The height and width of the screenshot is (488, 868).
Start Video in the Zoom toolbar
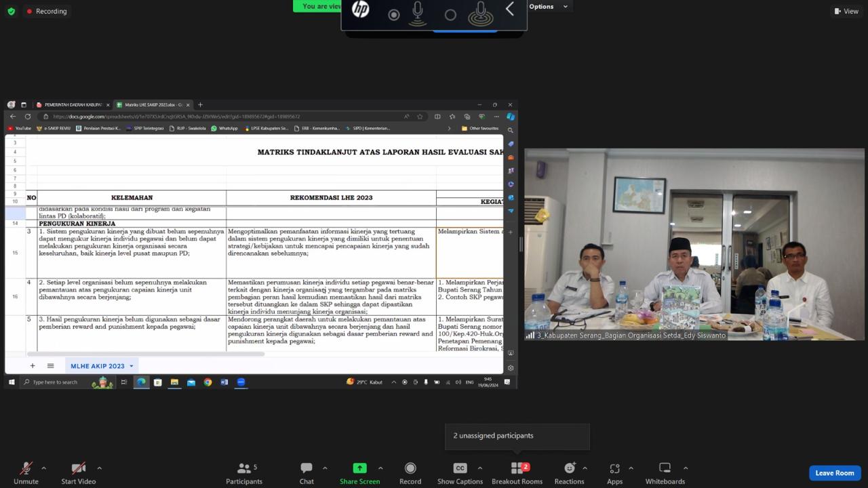pos(79,472)
